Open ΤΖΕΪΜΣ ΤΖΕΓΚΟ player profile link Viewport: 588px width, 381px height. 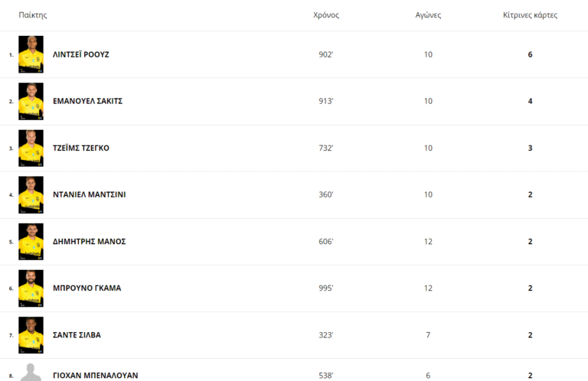coord(80,148)
